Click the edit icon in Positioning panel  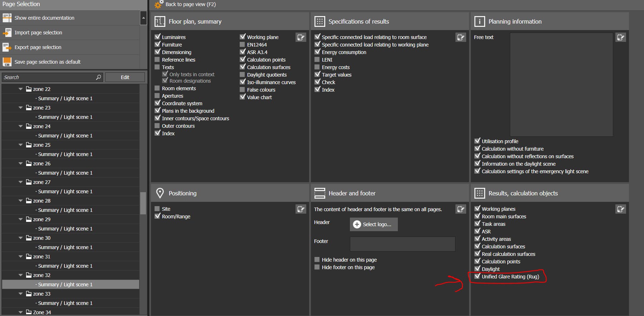[x=301, y=209]
